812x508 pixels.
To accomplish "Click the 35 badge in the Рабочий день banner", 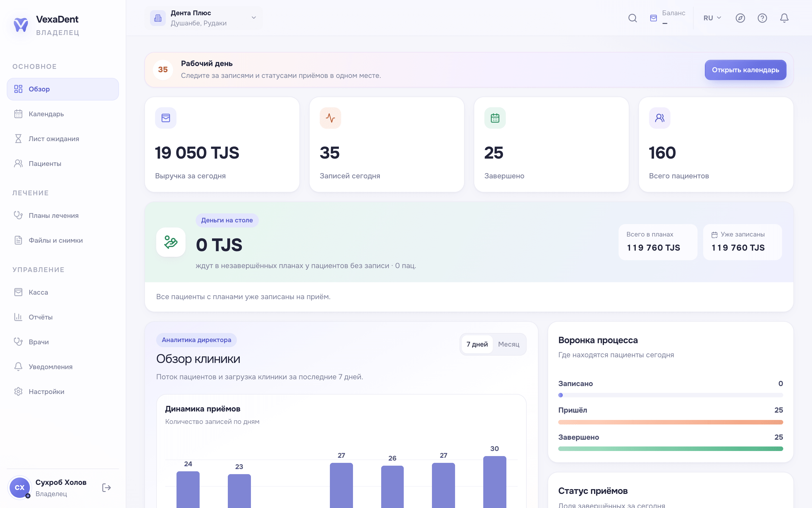I will tap(163, 69).
